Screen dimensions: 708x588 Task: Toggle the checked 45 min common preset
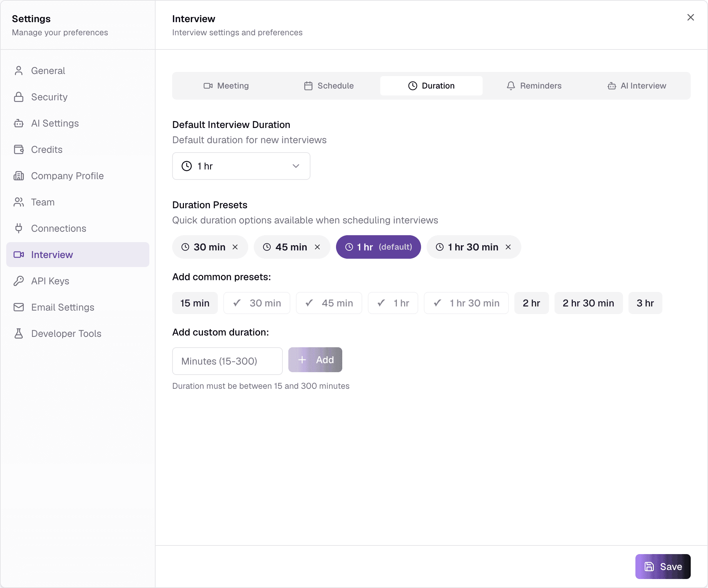point(329,303)
